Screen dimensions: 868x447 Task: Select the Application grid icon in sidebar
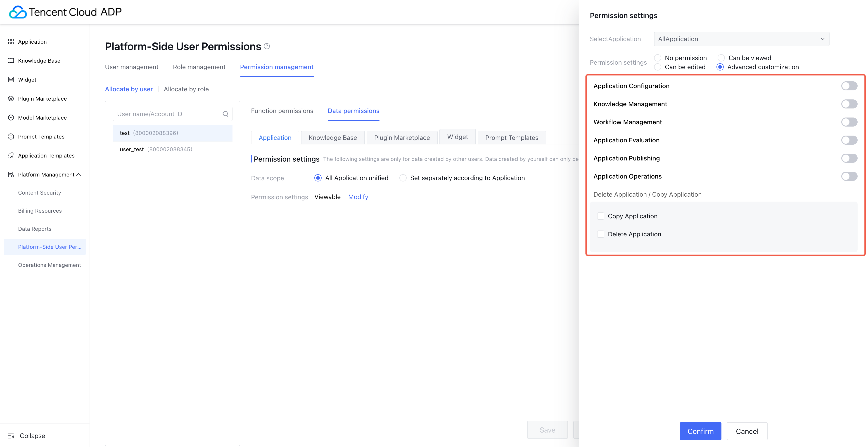click(x=10, y=41)
